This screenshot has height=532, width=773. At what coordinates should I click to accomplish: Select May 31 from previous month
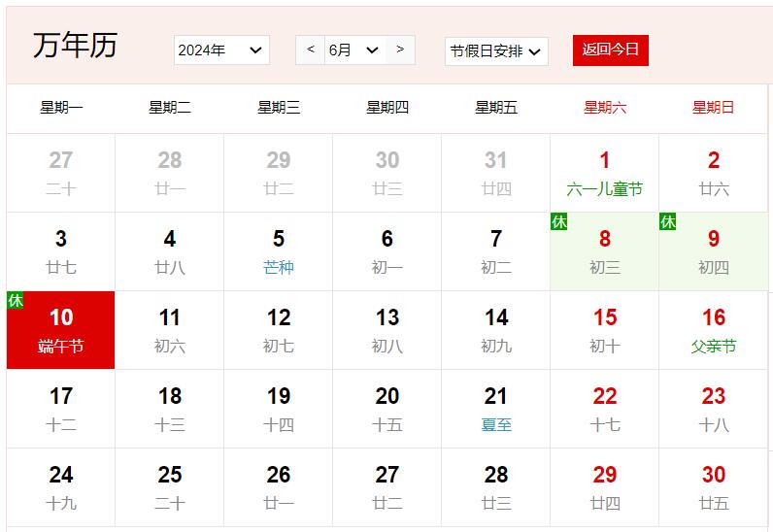(x=496, y=173)
